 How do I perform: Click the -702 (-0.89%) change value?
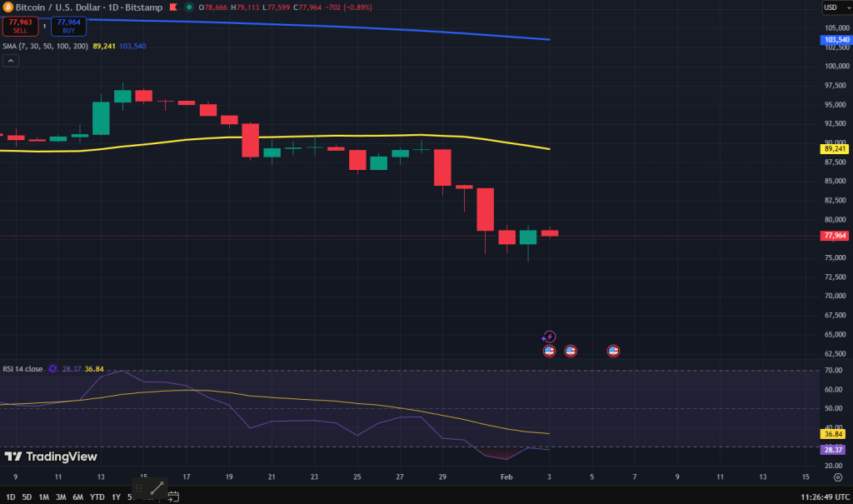[348, 7]
